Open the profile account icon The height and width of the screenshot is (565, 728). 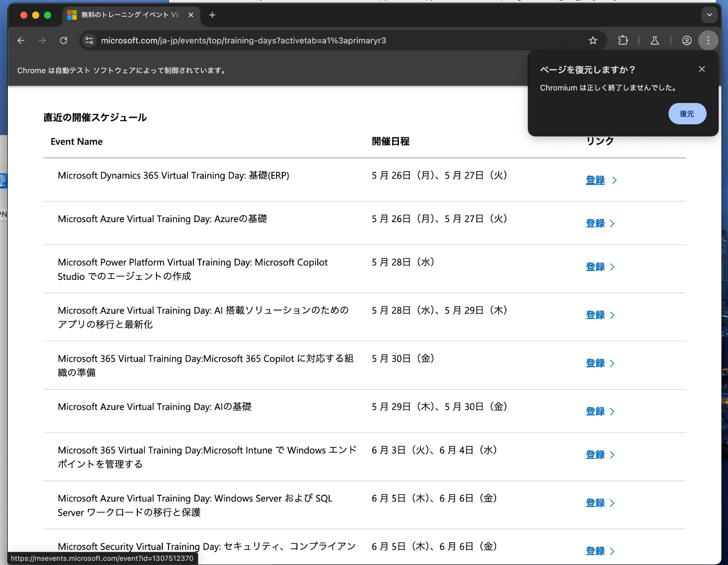tap(687, 41)
